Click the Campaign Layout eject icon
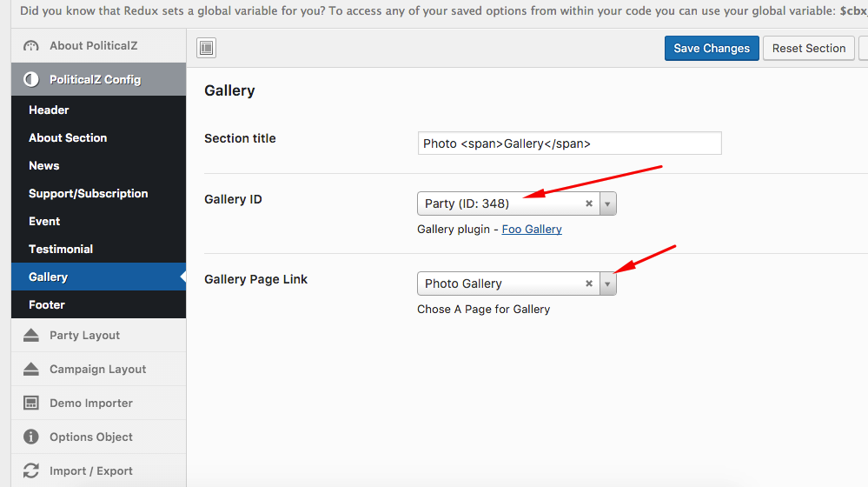The image size is (868, 487). (x=31, y=369)
